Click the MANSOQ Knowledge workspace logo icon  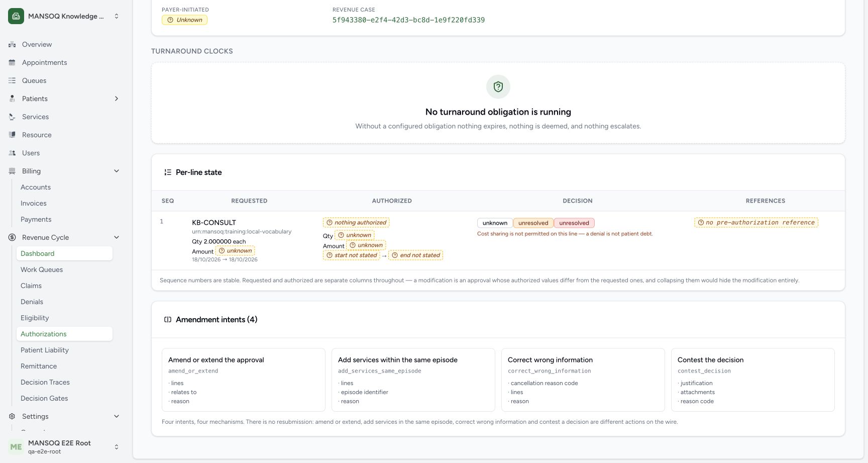click(16, 16)
